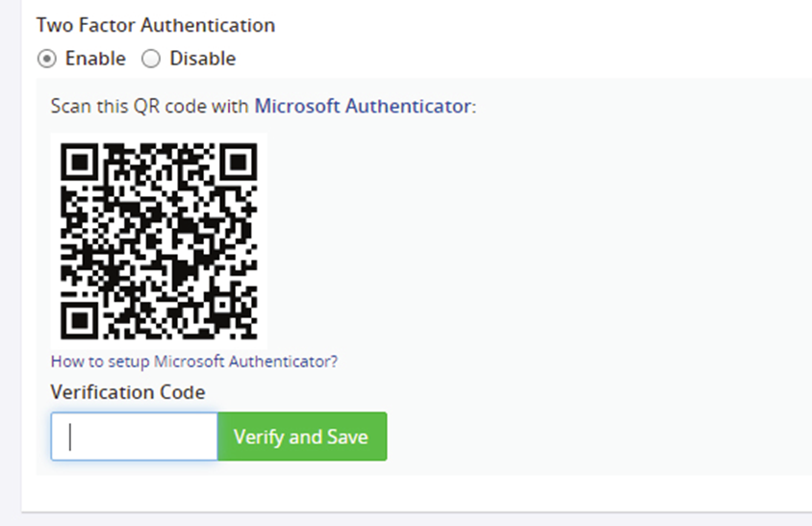This screenshot has width=812, height=526.
Task: Click the Verification Code label
Action: click(128, 392)
